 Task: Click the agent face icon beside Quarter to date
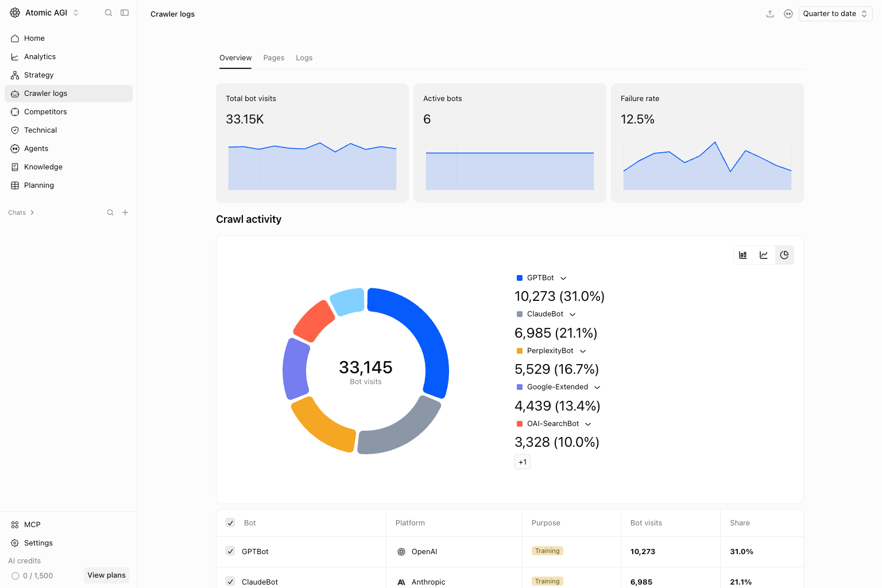pos(788,14)
